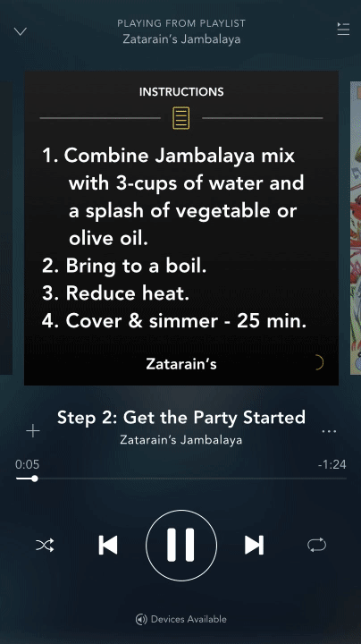Click the Step 2: Get the Party Started title

click(180, 418)
